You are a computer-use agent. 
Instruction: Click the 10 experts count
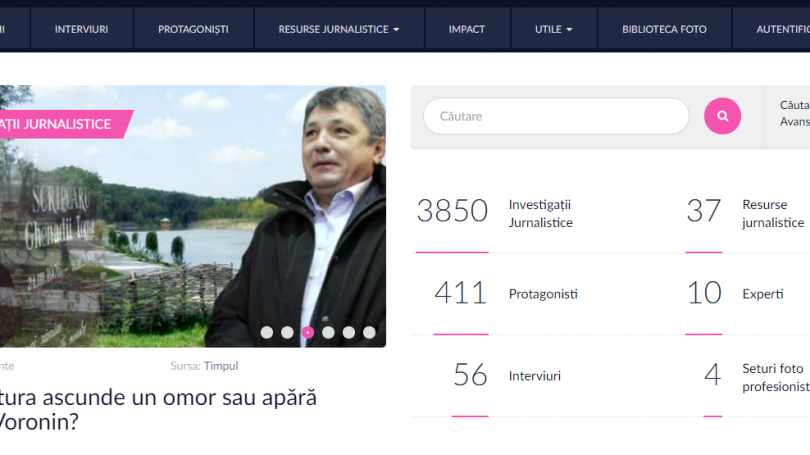tap(704, 293)
